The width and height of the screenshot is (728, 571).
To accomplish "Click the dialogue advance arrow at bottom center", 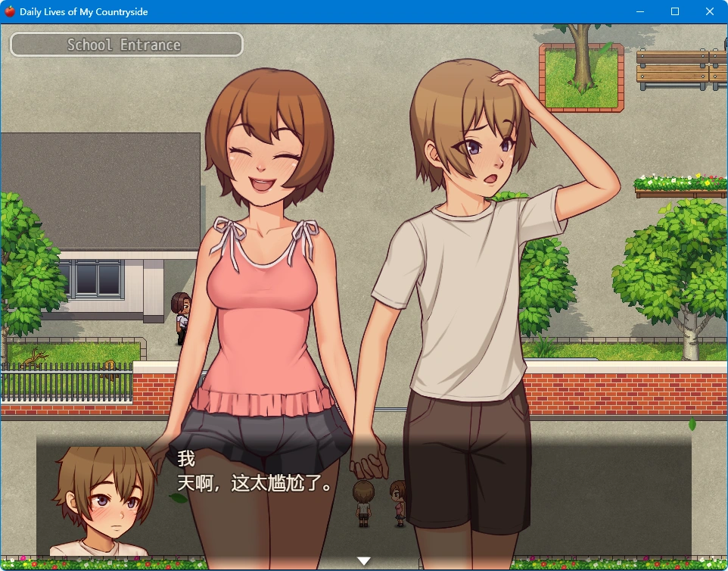I will pos(365,560).
